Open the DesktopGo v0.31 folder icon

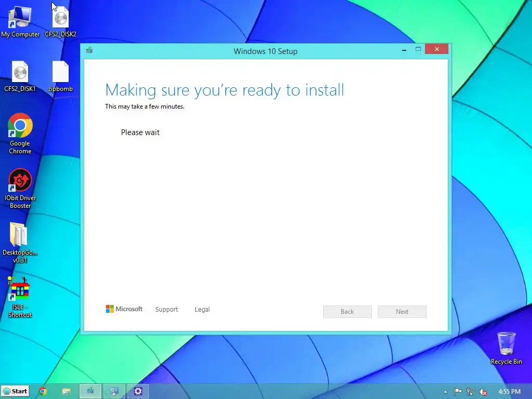tap(20, 243)
